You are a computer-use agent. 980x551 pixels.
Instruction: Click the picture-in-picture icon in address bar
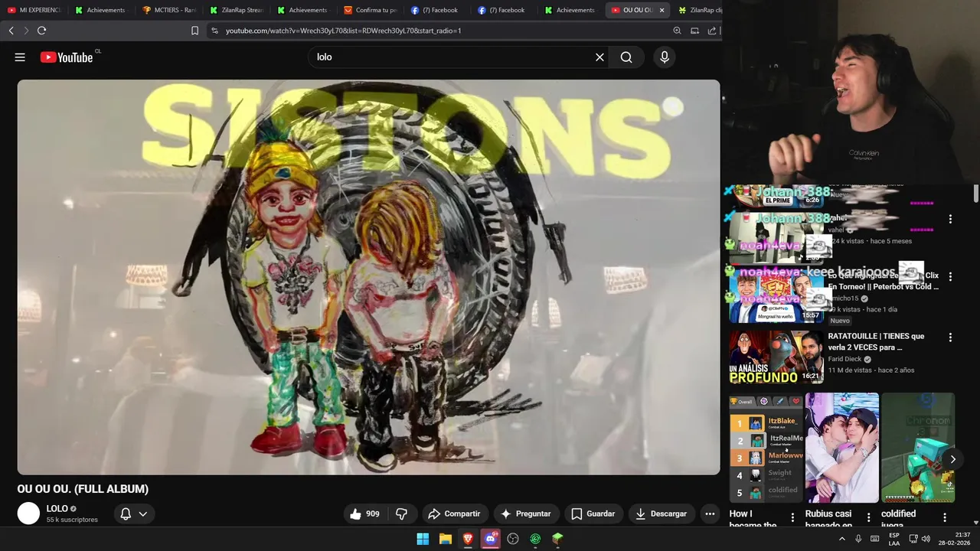[x=694, y=31]
